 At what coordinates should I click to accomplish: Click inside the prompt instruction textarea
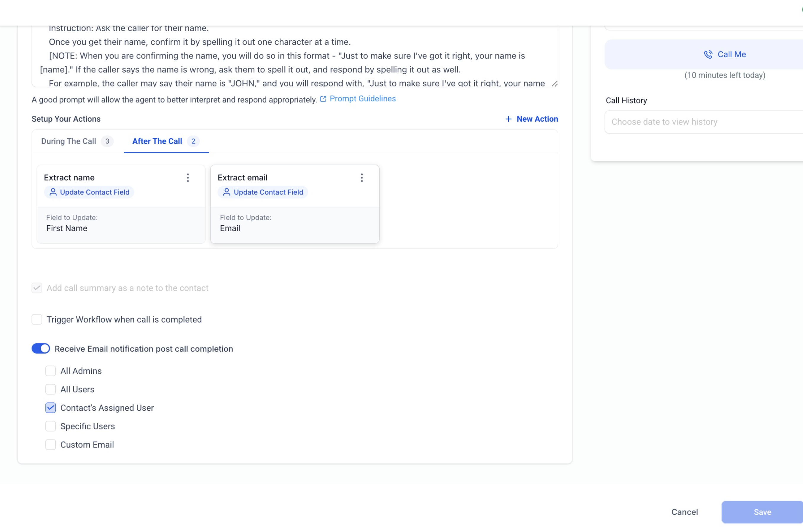pyautogui.click(x=294, y=56)
